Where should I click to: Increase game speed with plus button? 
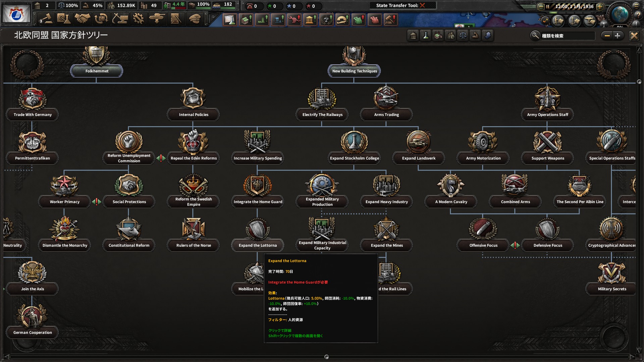[600, 6]
